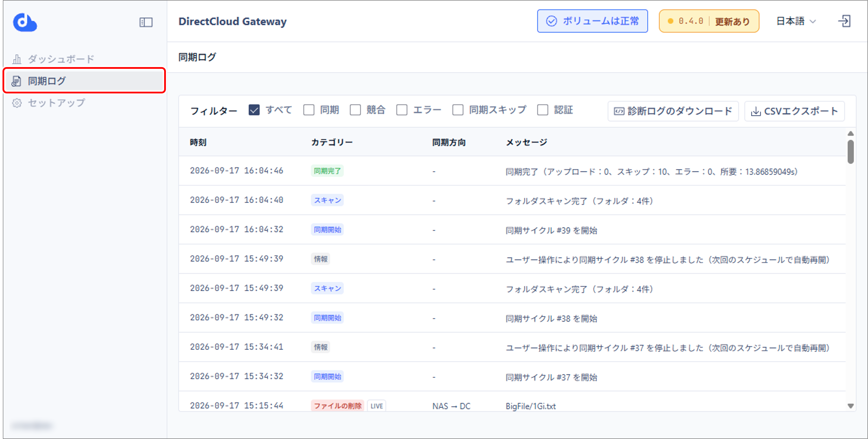
Task: Click the BigFile/1Gi.txt message
Action: 531,406
